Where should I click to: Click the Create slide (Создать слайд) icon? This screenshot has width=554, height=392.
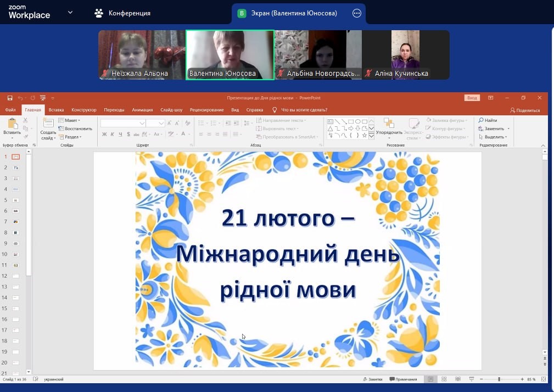pos(48,124)
